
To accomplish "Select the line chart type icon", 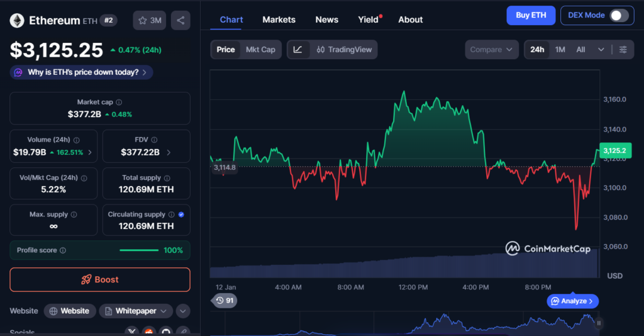I will 298,50.
